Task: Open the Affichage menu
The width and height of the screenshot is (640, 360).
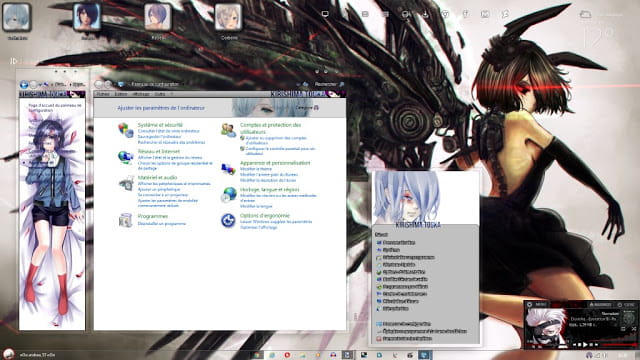Action: (141, 94)
